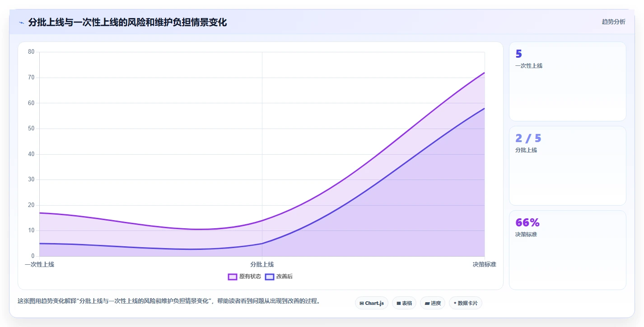This screenshot has width=644, height=327.
Task: Open the 一次性上线 stat card showing 5
Action: (x=568, y=82)
